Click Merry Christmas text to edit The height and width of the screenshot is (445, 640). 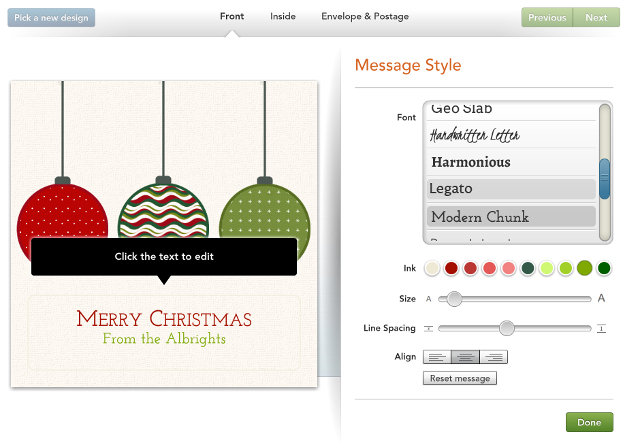click(x=164, y=318)
